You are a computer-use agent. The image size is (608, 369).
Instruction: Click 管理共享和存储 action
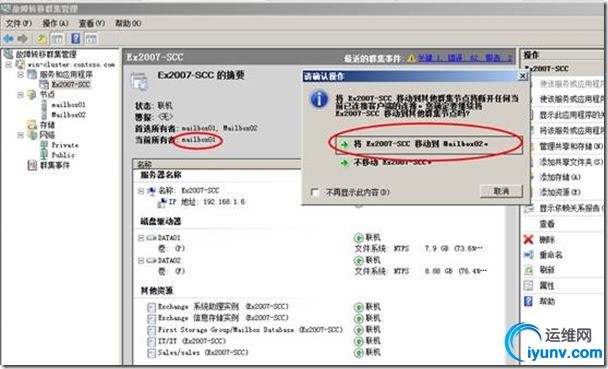tap(571, 146)
